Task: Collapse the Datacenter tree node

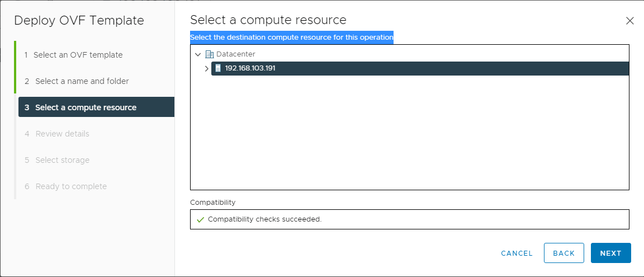Action: [198, 54]
